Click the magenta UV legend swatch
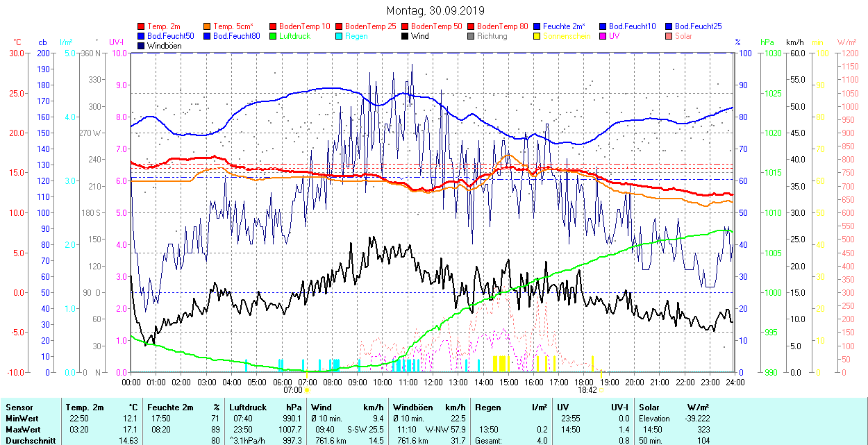 coord(603,36)
